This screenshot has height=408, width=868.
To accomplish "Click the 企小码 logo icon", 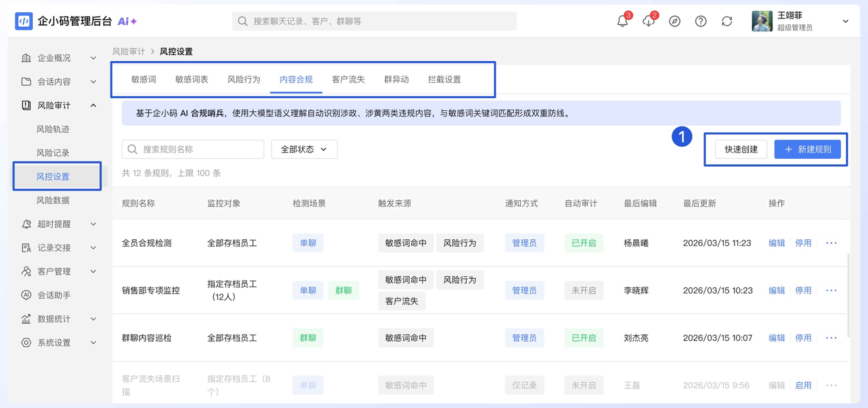I will coord(24,21).
